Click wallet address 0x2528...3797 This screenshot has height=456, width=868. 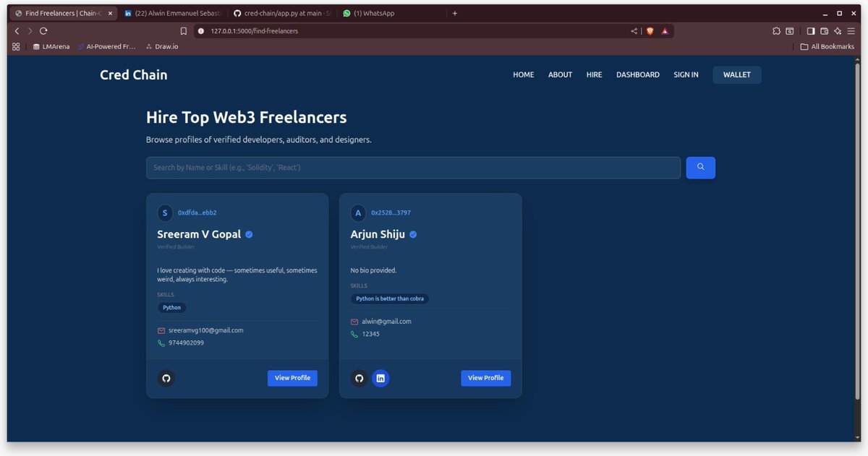[x=391, y=213]
